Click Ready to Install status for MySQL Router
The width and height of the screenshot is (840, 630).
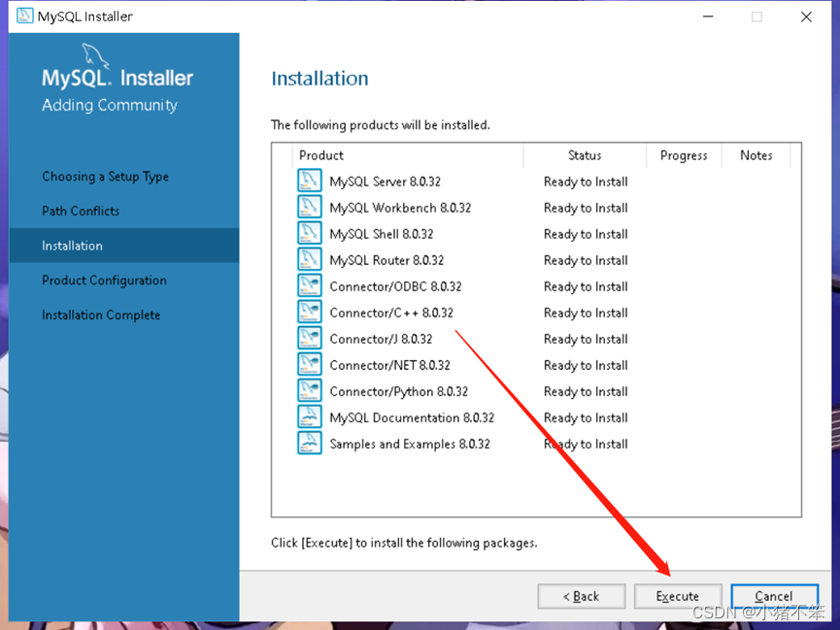[x=586, y=261]
